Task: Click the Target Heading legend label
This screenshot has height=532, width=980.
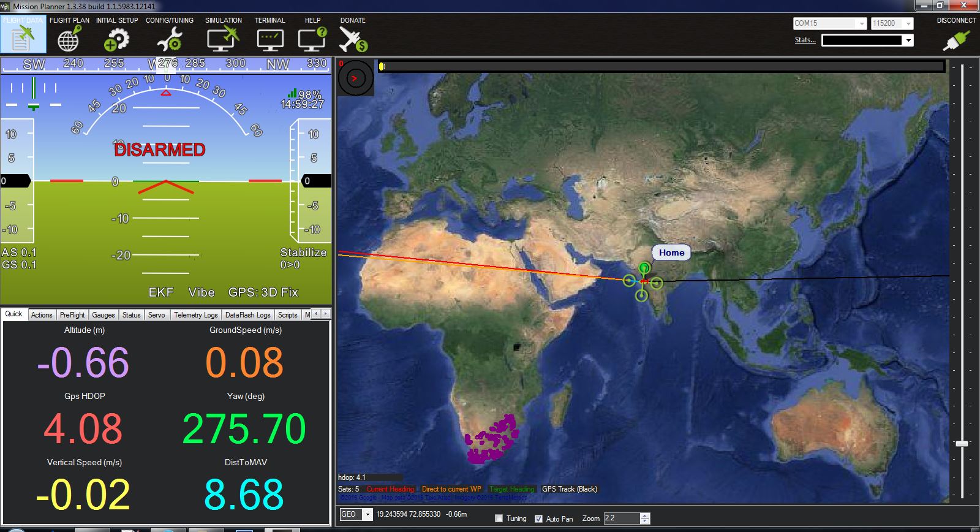Action: click(x=512, y=489)
